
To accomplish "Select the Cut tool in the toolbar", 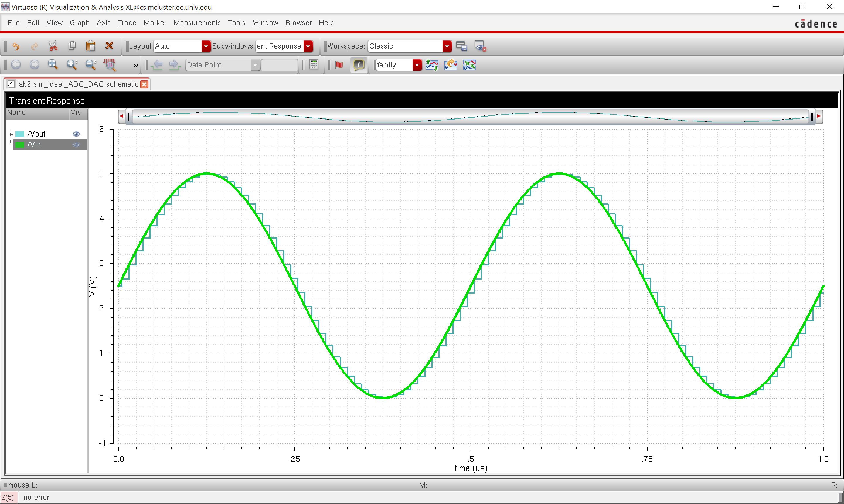I will point(53,45).
